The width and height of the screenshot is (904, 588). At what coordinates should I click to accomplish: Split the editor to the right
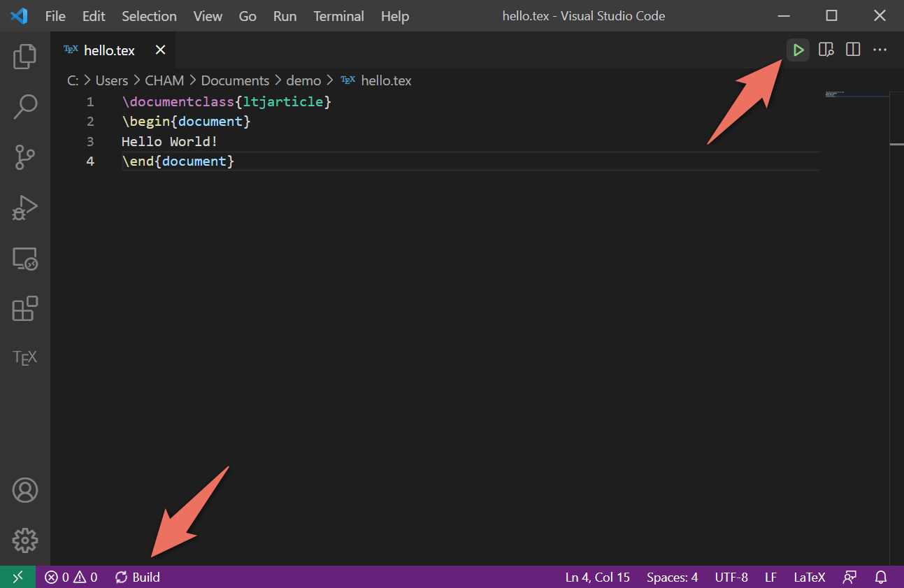[x=853, y=50]
